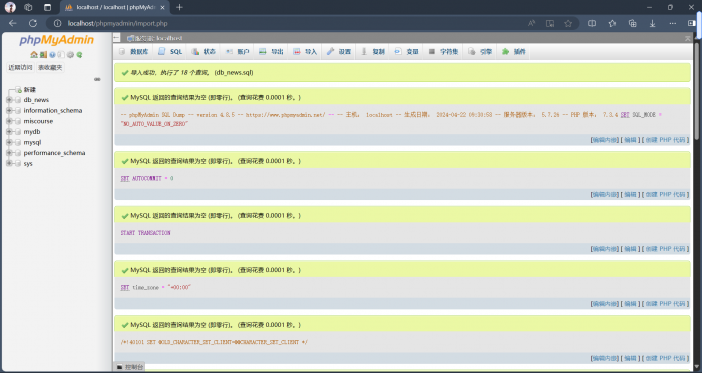Click 创建 PHP 代码 under SQL_MODE query
702x373 pixels.
point(665,140)
